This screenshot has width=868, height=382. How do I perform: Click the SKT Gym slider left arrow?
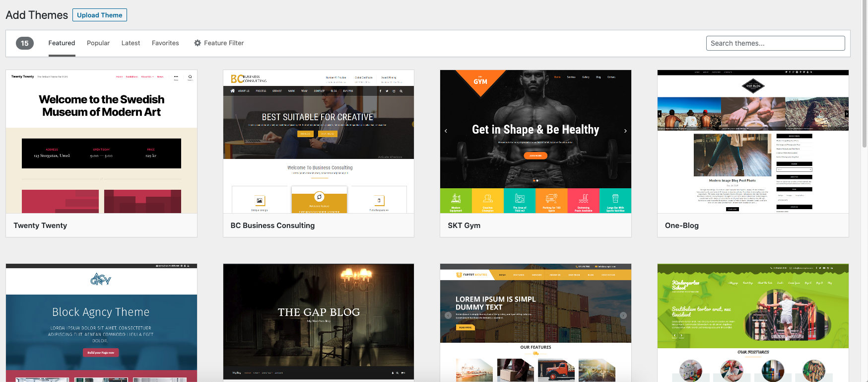[446, 131]
